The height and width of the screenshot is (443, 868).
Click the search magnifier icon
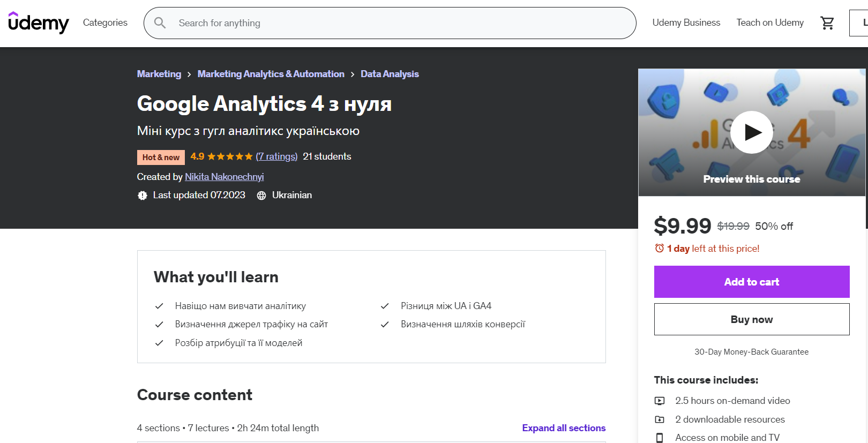point(160,22)
